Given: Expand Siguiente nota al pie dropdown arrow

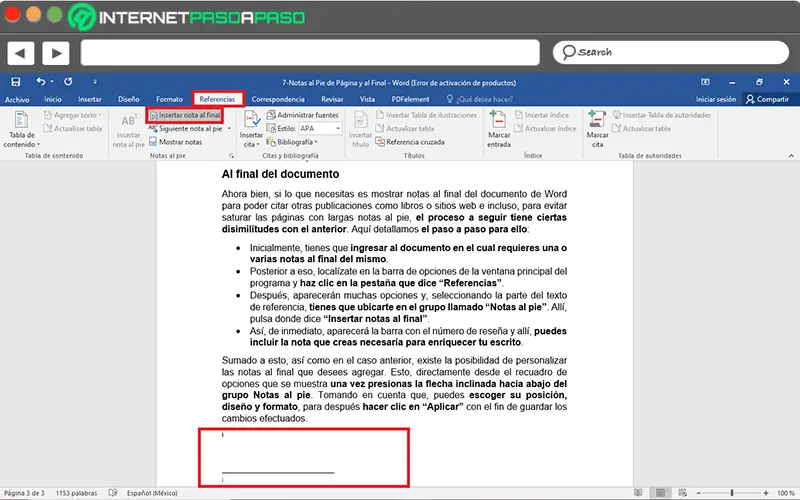Looking at the screenshot, I should tap(229, 129).
